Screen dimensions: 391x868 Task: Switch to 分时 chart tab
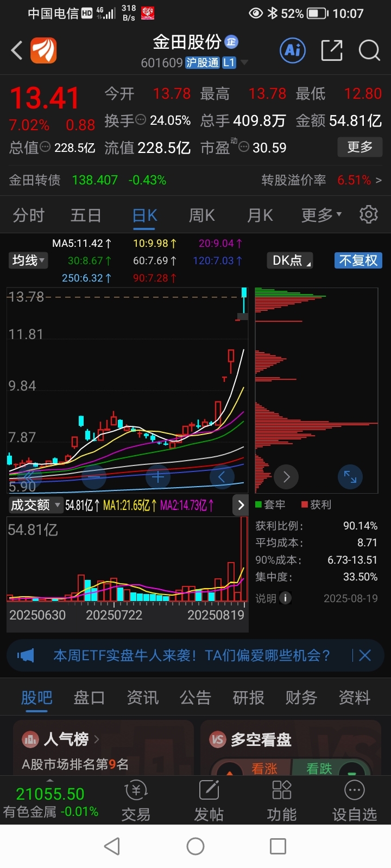(28, 215)
